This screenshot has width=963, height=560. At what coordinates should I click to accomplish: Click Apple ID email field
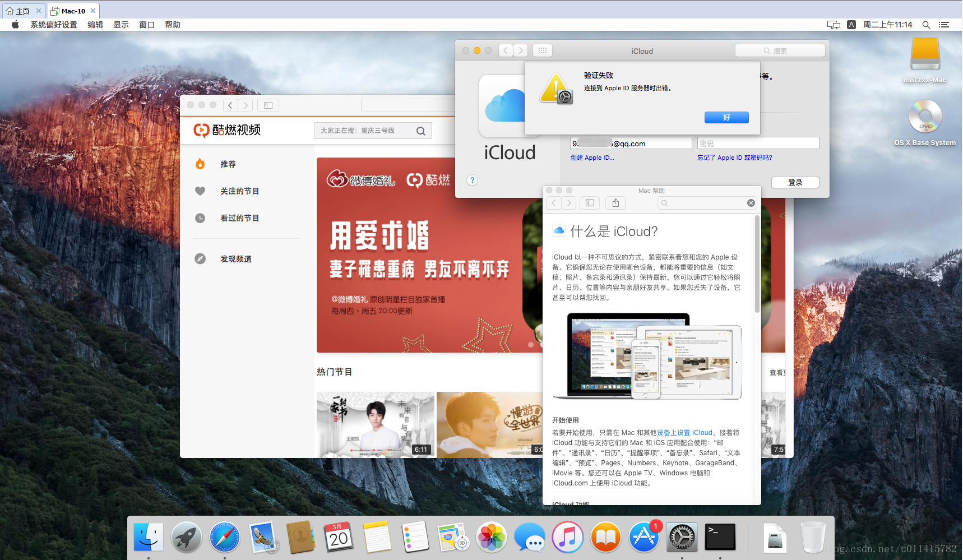[x=631, y=144]
